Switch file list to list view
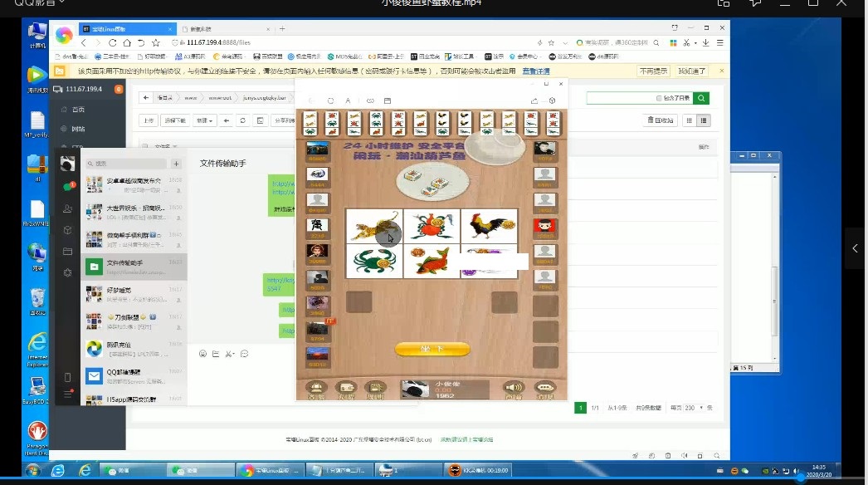This screenshot has width=868, height=485. point(705,120)
